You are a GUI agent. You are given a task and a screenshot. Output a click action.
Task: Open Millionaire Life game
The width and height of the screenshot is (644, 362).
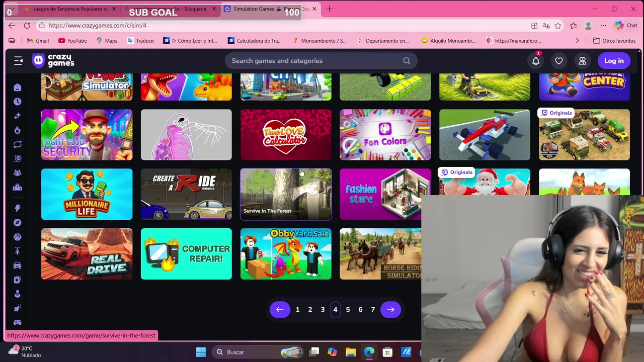click(87, 194)
